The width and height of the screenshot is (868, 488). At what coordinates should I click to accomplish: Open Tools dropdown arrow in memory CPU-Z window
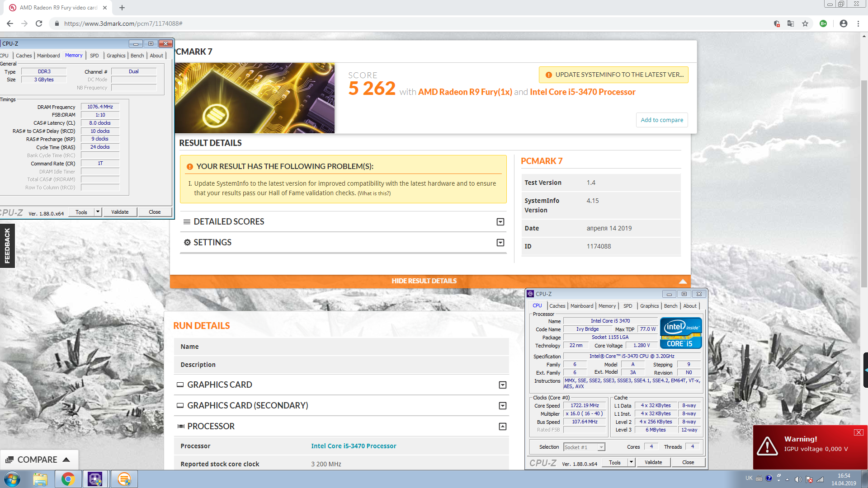(98, 212)
